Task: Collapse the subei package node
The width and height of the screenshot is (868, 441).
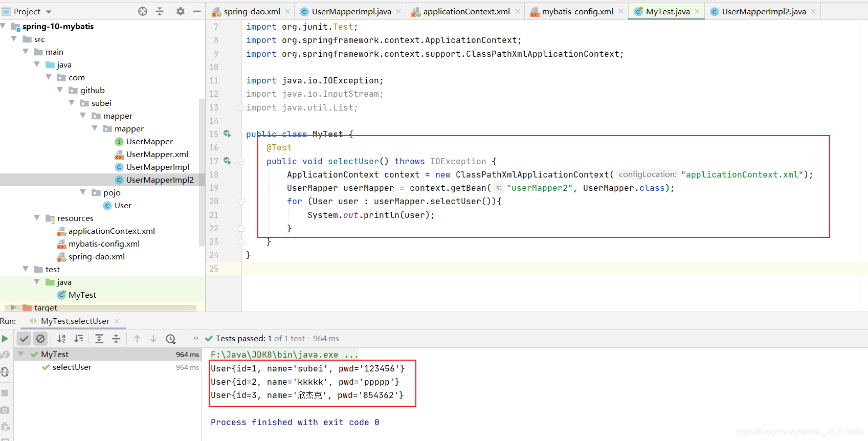Action: pos(72,103)
